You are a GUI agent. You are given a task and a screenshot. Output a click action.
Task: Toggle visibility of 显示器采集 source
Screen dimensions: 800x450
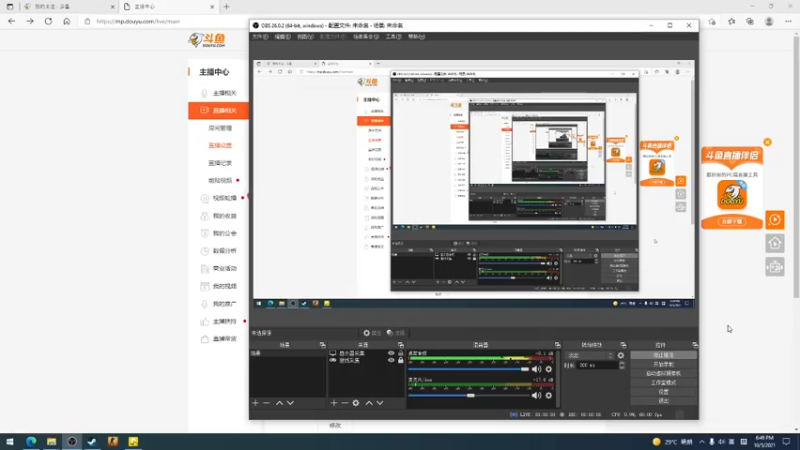pyautogui.click(x=391, y=353)
